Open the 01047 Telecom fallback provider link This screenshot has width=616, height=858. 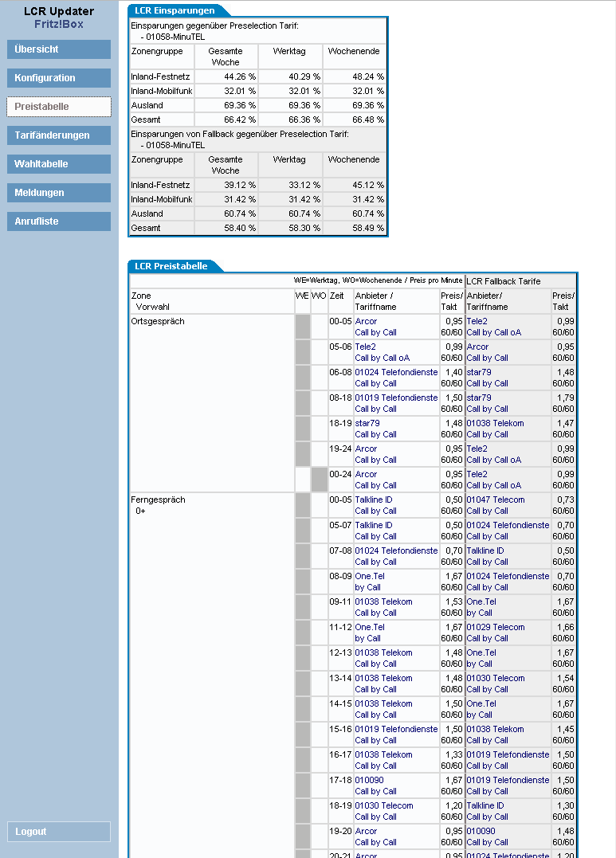click(495, 500)
